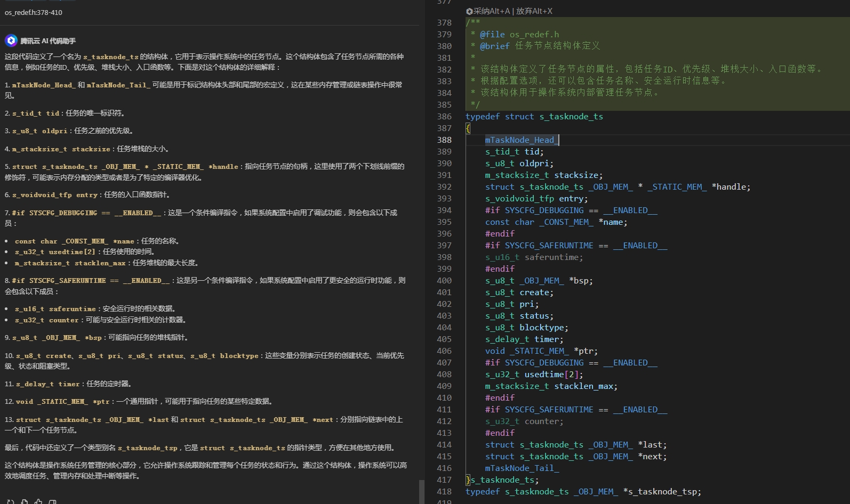Click chat bullet 'const char _CONST_MEM_ *name'
This screenshot has height=504, width=850.
pyautogui.click(x=97, y=241)
